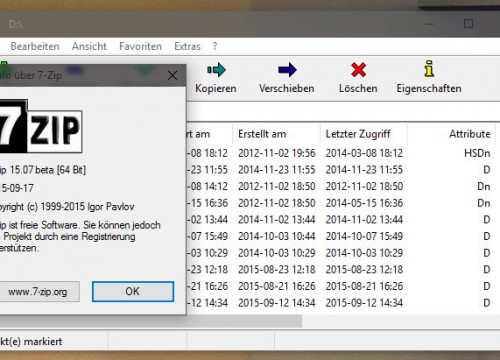
Task: Open the ? help menu
Action: [215, 46]
